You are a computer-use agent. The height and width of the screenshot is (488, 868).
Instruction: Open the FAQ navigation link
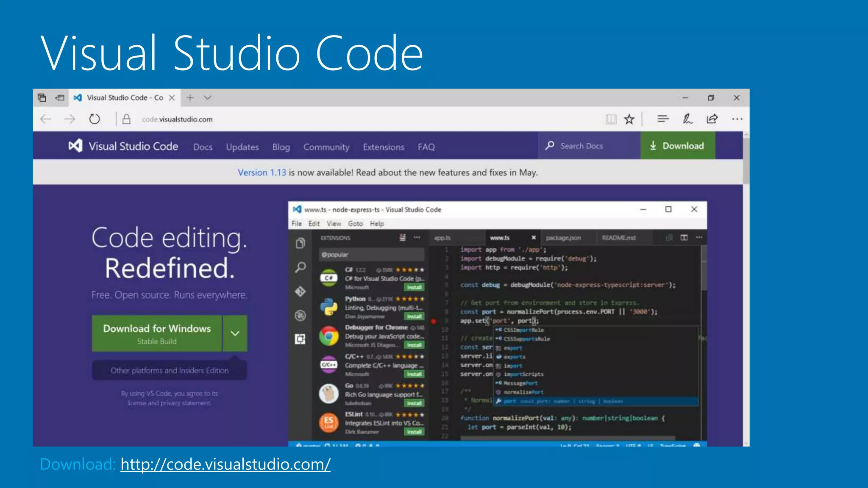(x=426, y=147)
